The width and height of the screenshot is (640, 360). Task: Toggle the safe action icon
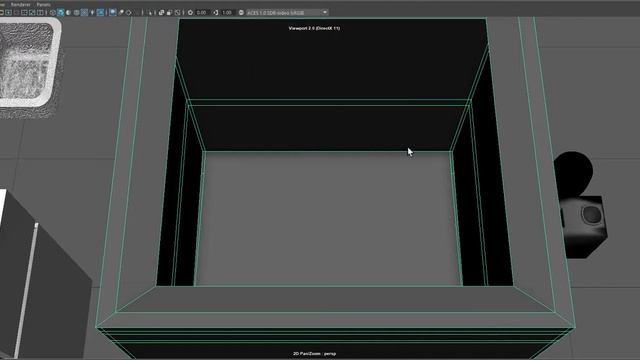[32, 13]
